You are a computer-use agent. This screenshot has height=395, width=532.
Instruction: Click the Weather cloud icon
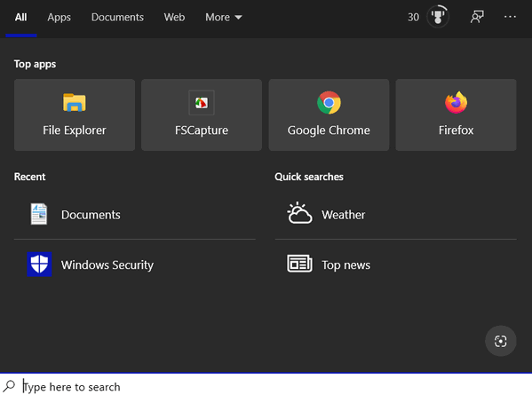tap(299, 213)
